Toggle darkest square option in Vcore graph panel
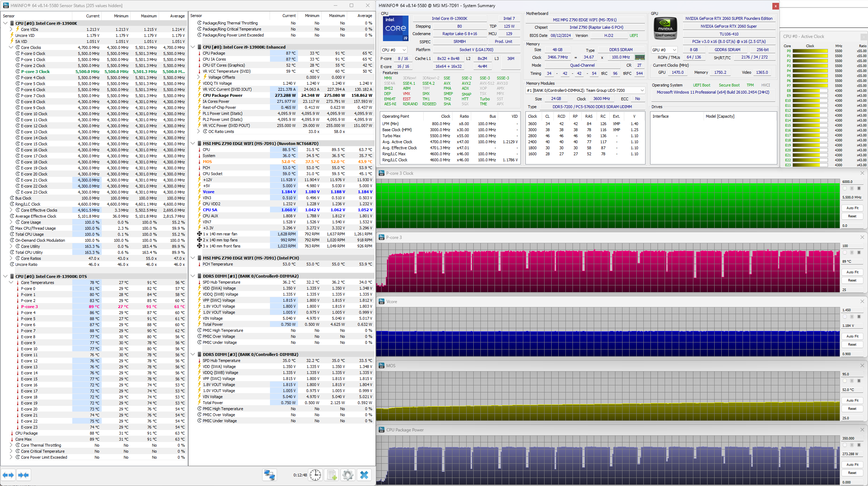The width and height of the screenshot is (868, 486). pyautogui.click(x=859, y=317)
